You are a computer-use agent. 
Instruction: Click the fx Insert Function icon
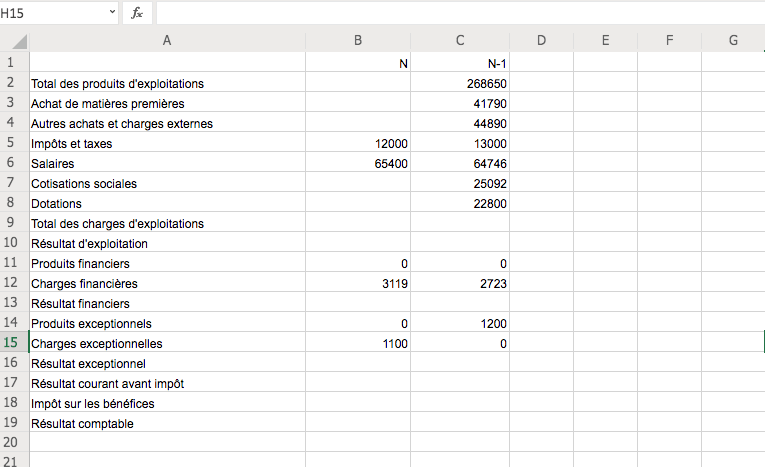138,13
